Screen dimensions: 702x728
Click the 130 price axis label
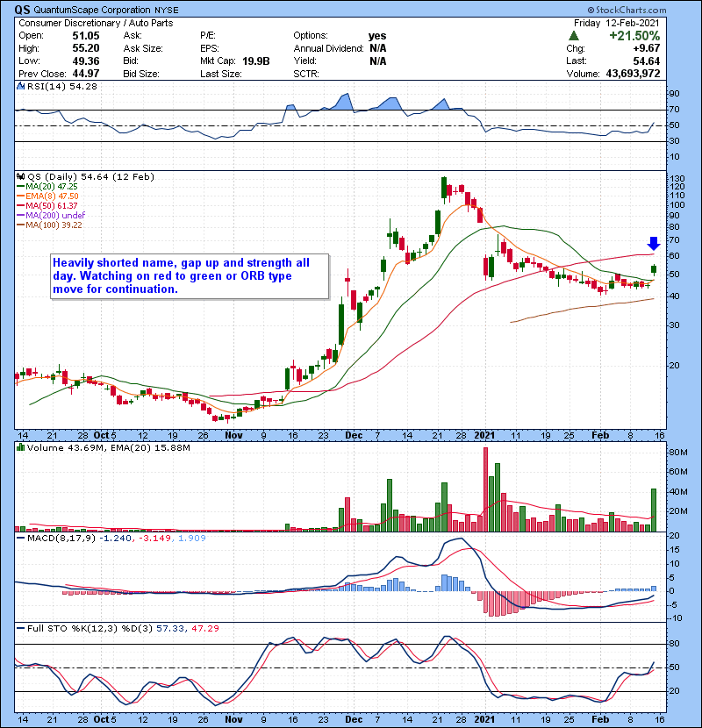(677, 179)
